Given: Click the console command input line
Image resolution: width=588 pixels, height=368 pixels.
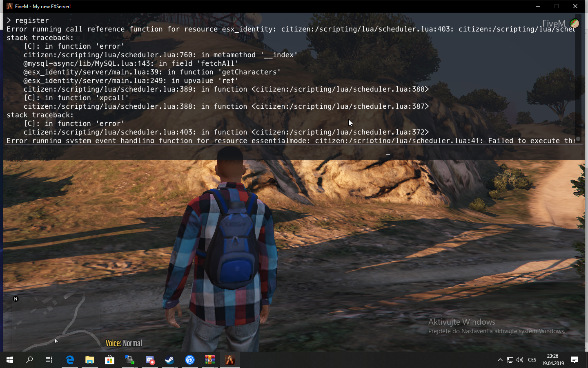Looking at the screenshot, I should [x=286, y=154].
